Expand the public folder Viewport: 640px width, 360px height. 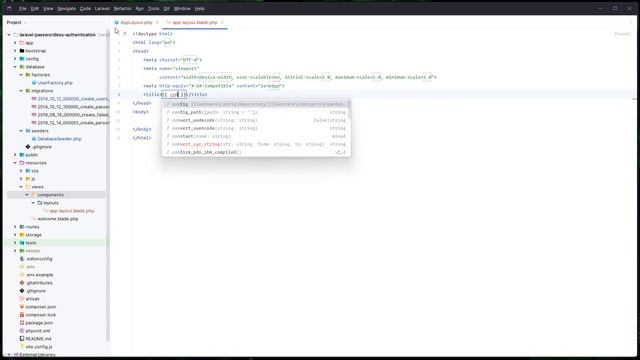click(x=15, y=155)
